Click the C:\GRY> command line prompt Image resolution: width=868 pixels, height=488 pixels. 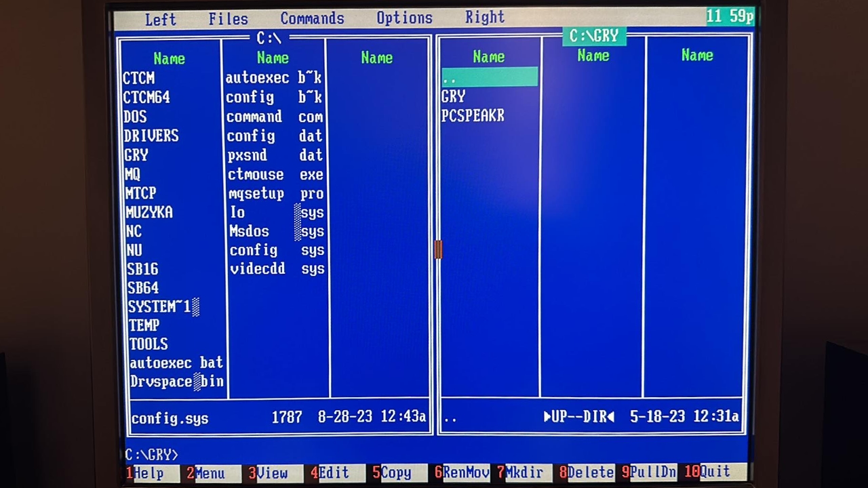click(x=152, y=454)
